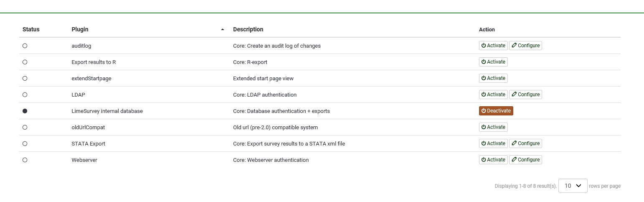This screenshot has width=644, height=202.
Task: Toggle the Plugin column sort arrow
Action: (223, 30)
